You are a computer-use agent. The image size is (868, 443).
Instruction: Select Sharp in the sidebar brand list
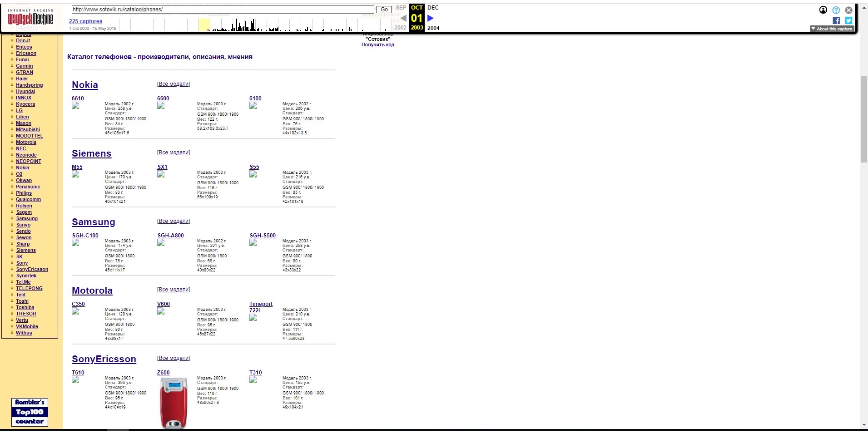pos(23,244)
